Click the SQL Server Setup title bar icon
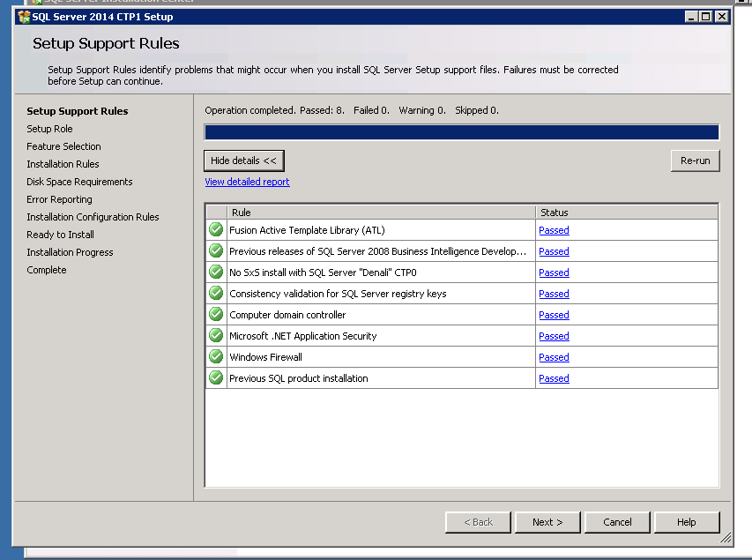752x560 pixels. pos(24,17)
